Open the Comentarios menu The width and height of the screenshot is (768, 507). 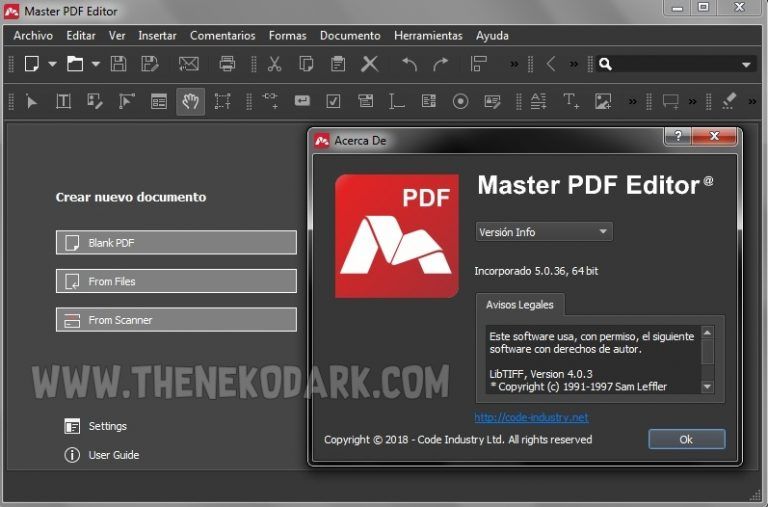tap(223, 35)
